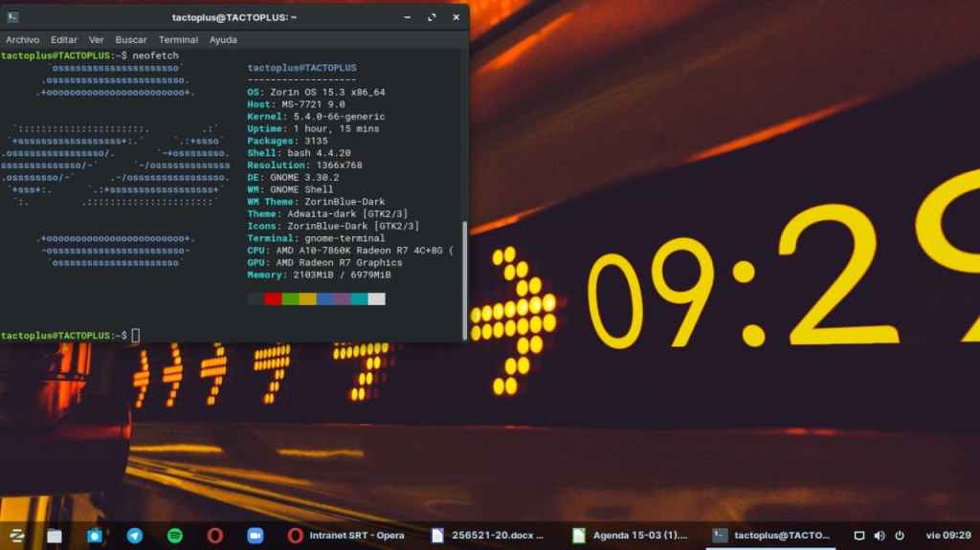Open Telegram from the taskbar
This screenshot has height=550, width=980.
tap(135, 535)
